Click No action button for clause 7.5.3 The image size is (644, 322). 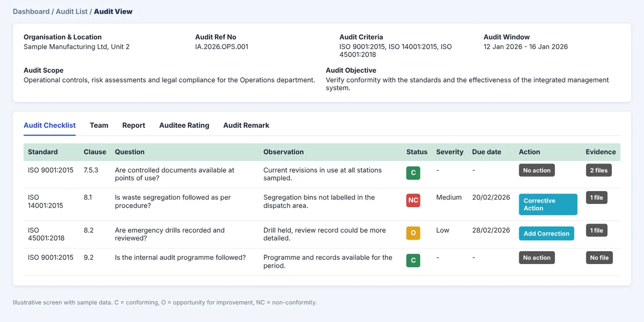coord(537,170)
